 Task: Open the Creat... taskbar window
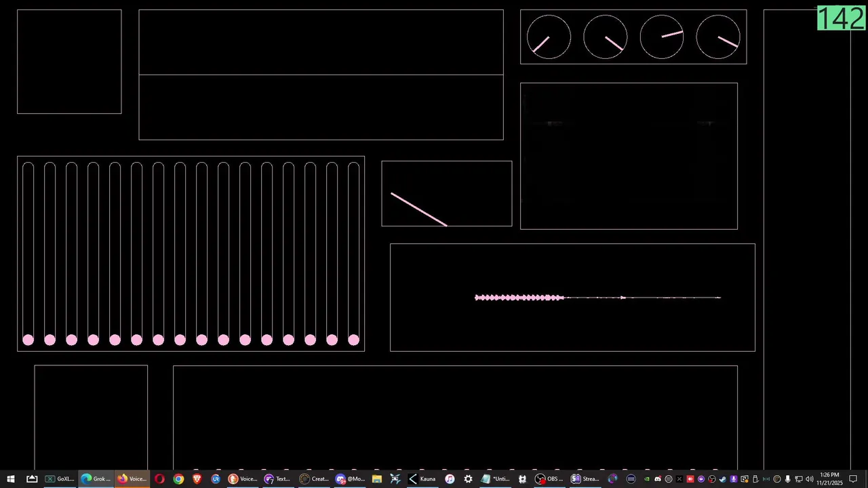click(315, 479)
